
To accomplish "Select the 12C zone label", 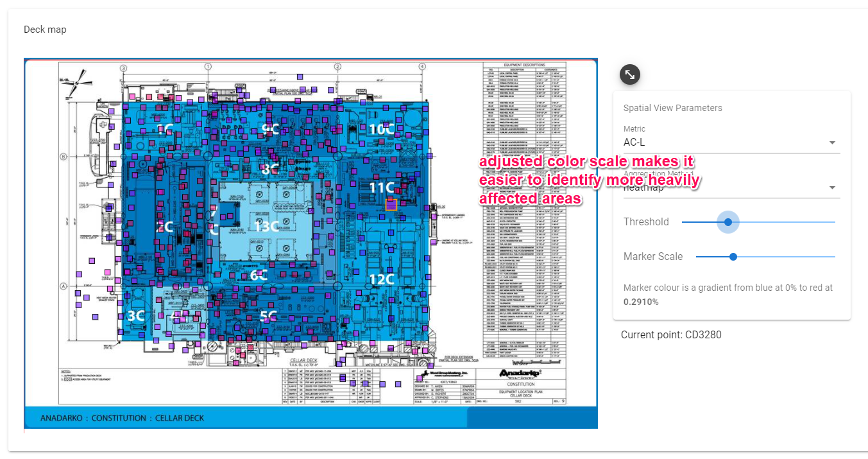I will [381, 279].
